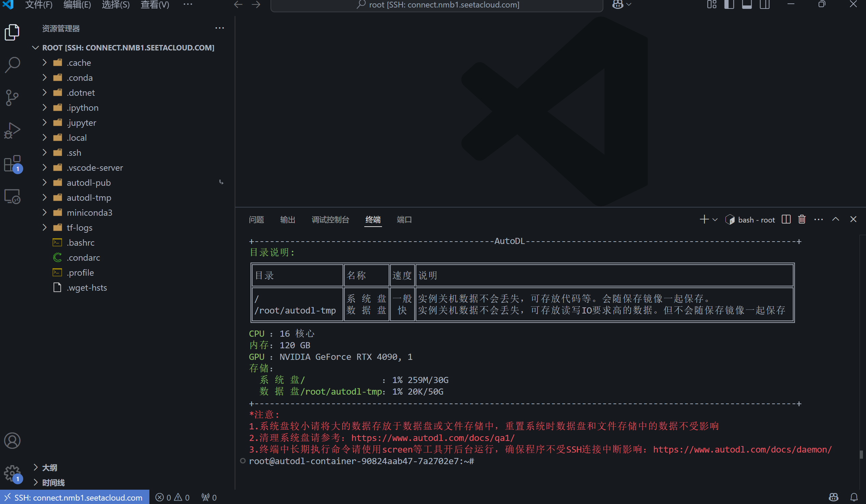Open the Search view in activity bar
Image resolution: width=866 pixels, height=504 pixels.
[12, 64]
